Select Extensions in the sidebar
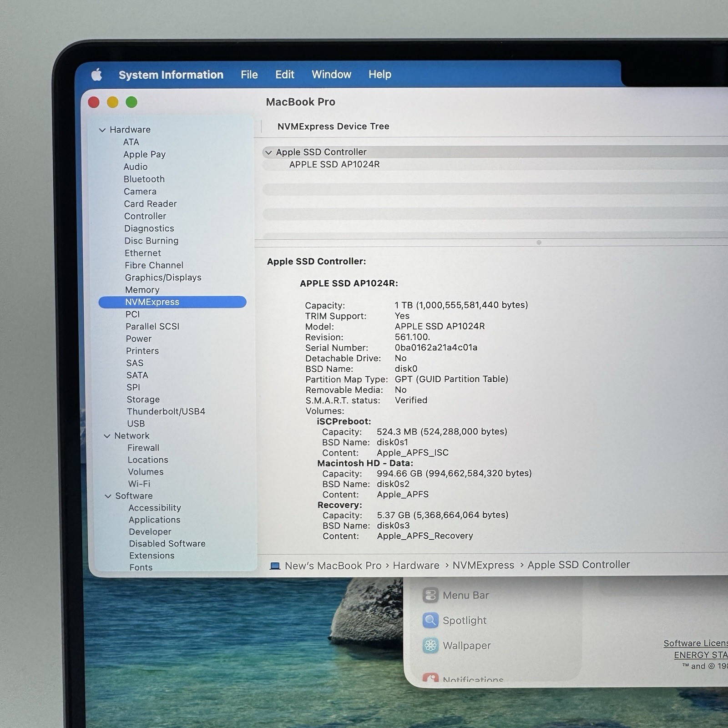This screenshot has width=728, height=728. (152, 555)
